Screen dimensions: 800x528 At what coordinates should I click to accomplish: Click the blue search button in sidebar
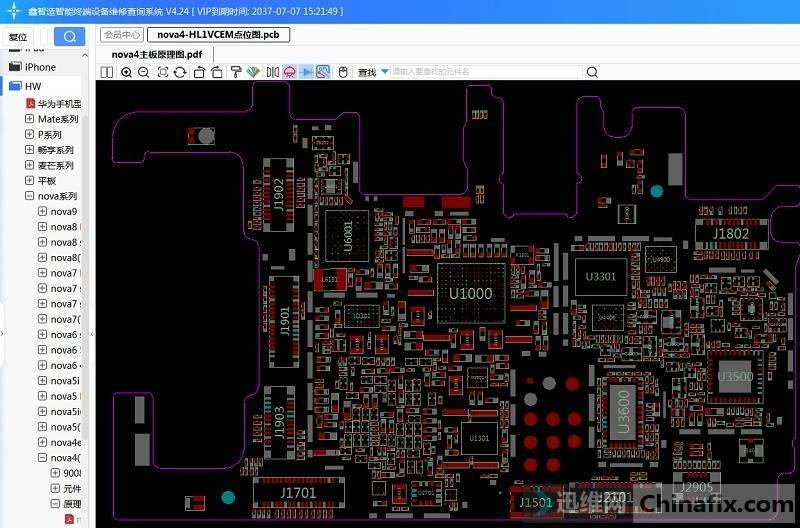(69, 37)
